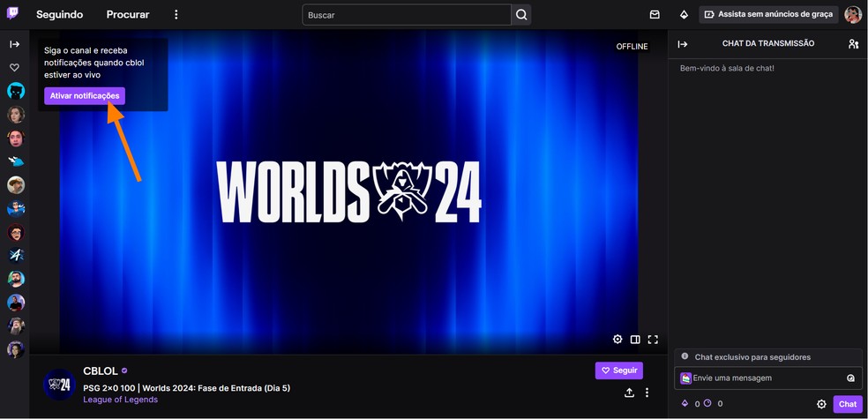This screenshot has width=868, height=419.
Task: Enter fullscreen via player icon
Action: tap(654, 340)
